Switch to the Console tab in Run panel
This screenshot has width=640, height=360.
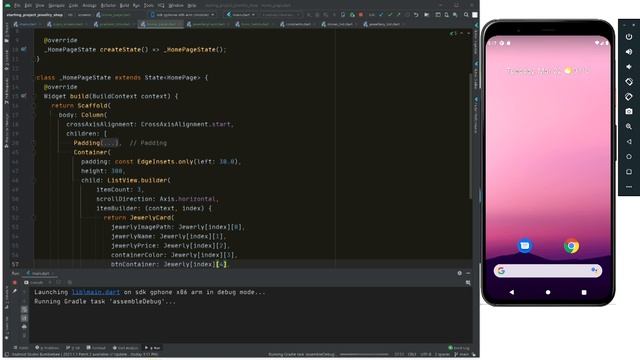point(34,282)
